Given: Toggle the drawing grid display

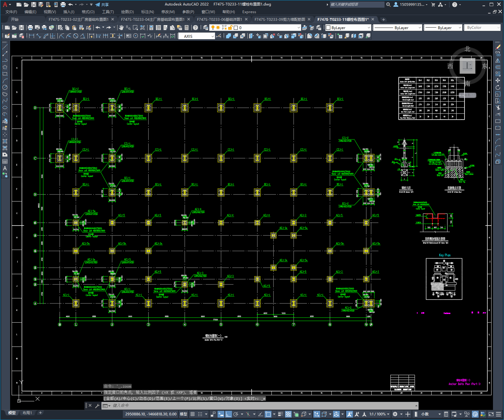Looking at the screenshot, I should click(192, 414).
